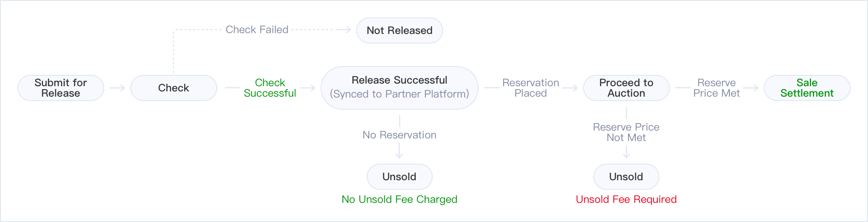Click the Reserve Price Met label
This screenshot has height=222, width=868.
(716, 88)
